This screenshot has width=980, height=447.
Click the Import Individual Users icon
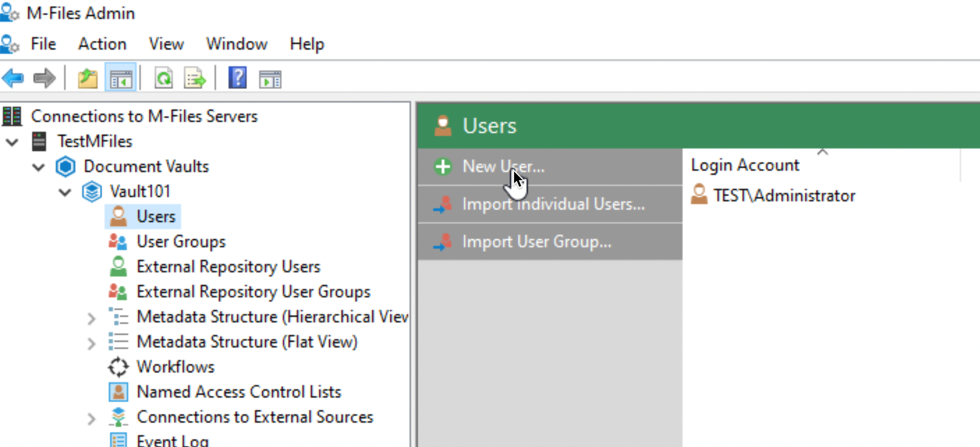point(443,204)
